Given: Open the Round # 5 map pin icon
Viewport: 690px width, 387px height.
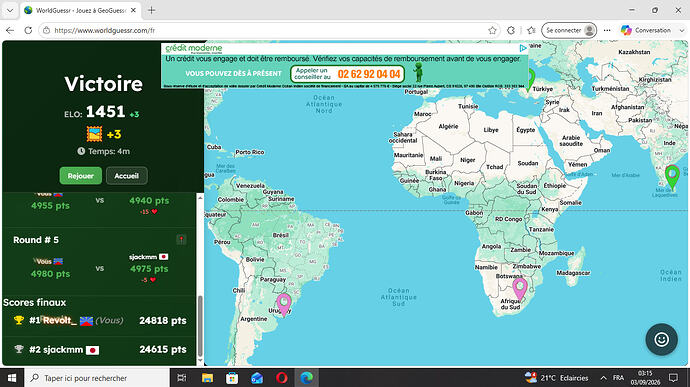Looking at the screenshot, I should [181, 240].
